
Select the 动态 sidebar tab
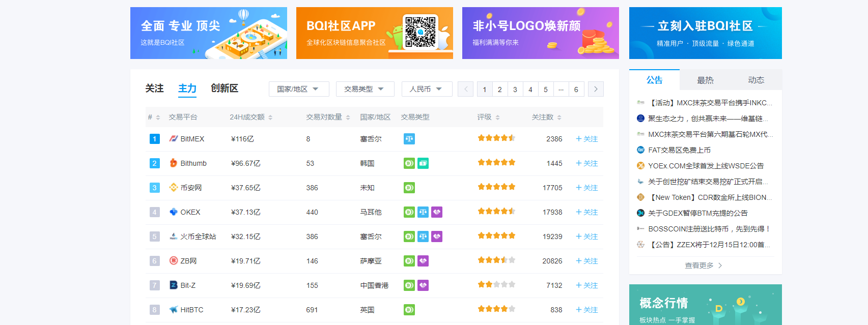point(756,80)
